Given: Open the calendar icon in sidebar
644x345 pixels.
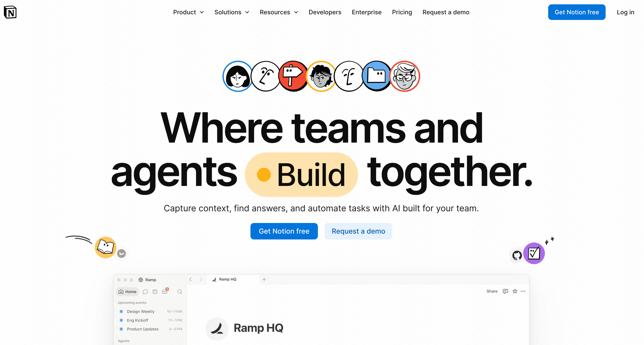Looking at the screenshot, I should pyautogui.click(x=155, y=292).
